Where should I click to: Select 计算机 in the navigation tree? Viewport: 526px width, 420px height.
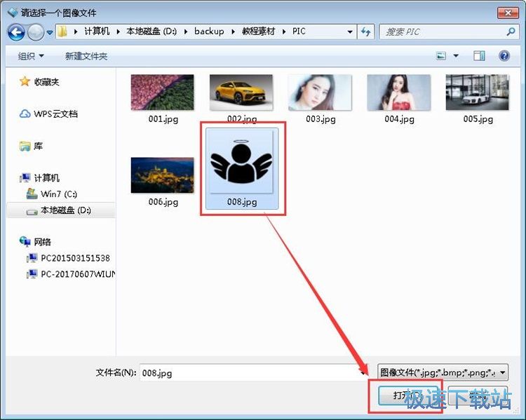[46, 178]
